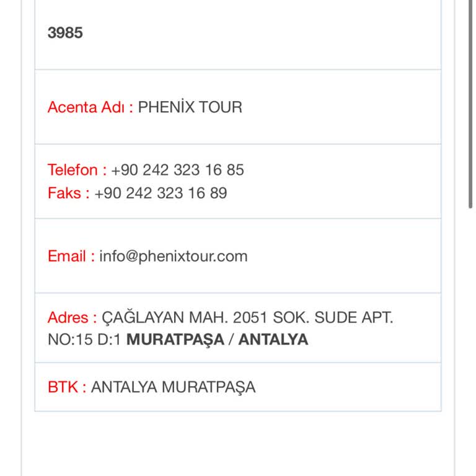Click the NO:15 D:1 address text
This screenshot has height=476, width=476.
(x=84, y=340)
